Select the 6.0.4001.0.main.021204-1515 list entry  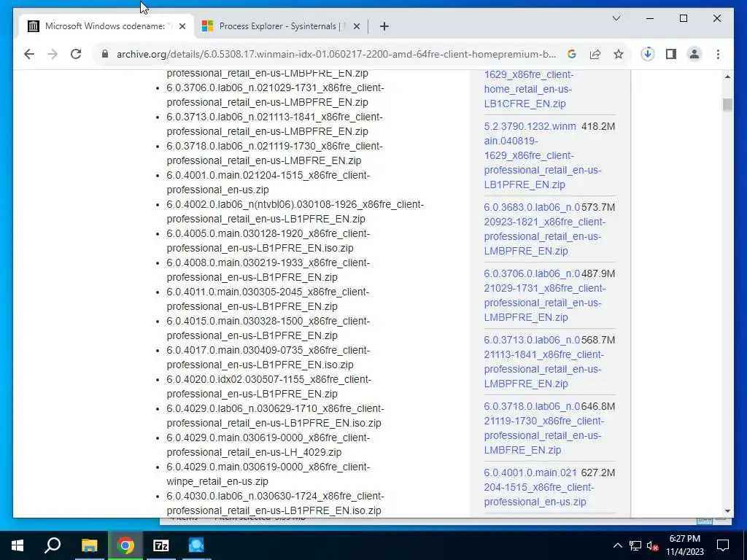[268, 182]
